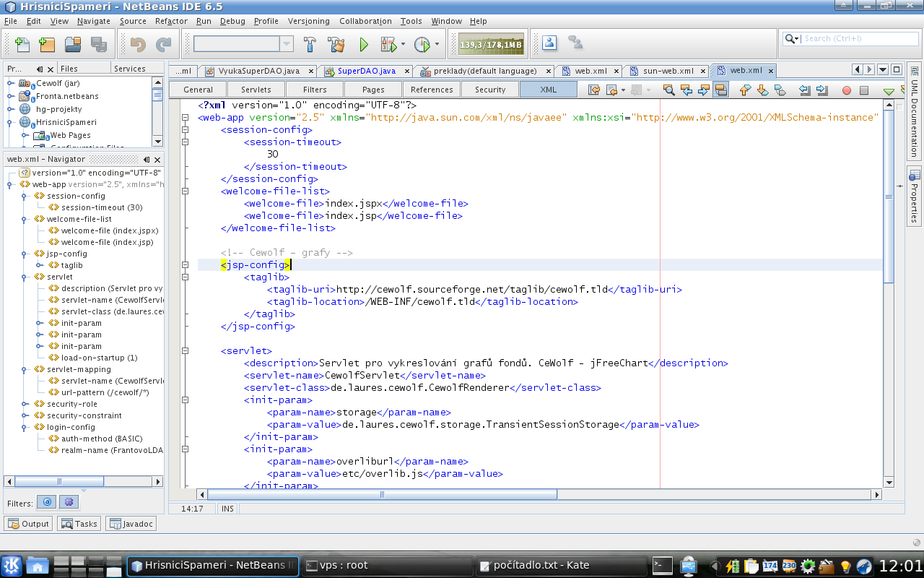
Task: Open Debug Main Project dropdown arrow
Action: tap(404, 45)
